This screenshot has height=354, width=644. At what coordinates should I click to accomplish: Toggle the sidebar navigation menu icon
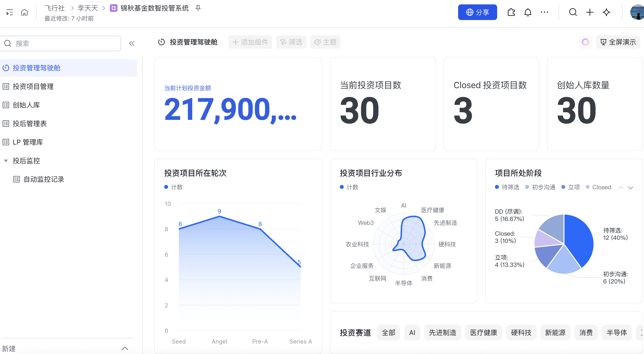coord(10,12)
